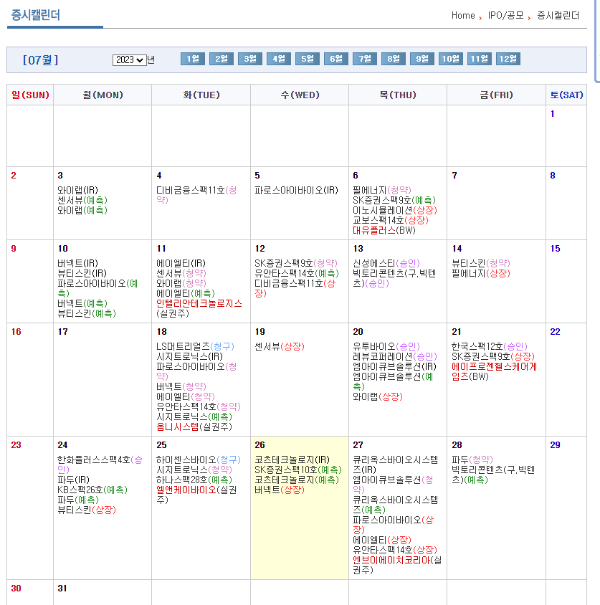Open 센서뷰(예측) on July 3
600x605 pixels.
tap(82, 200)
